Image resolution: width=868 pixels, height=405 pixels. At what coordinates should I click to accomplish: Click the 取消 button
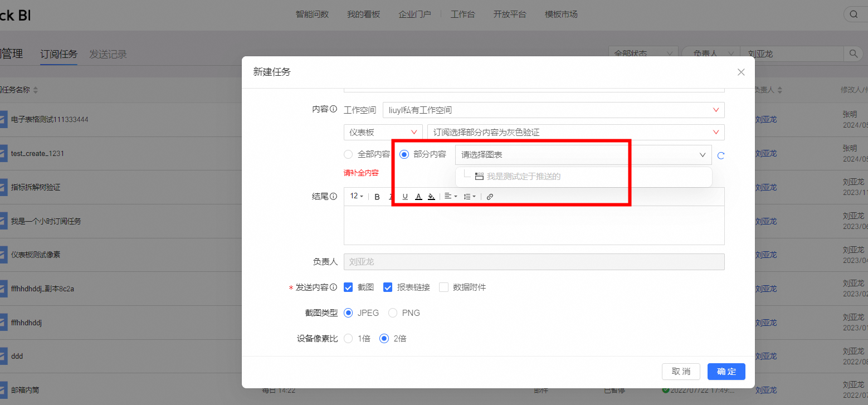pos(681,372)
